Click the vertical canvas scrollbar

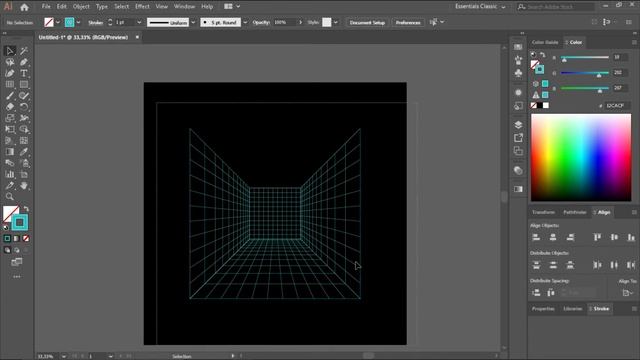[x=504, y=196]
